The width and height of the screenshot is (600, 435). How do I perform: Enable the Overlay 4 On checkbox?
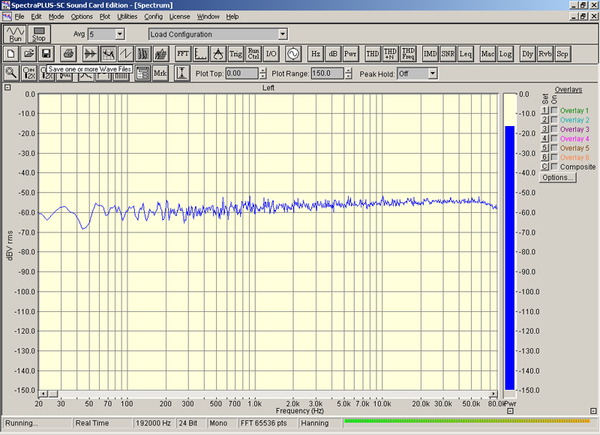click(x=554, y=138)
